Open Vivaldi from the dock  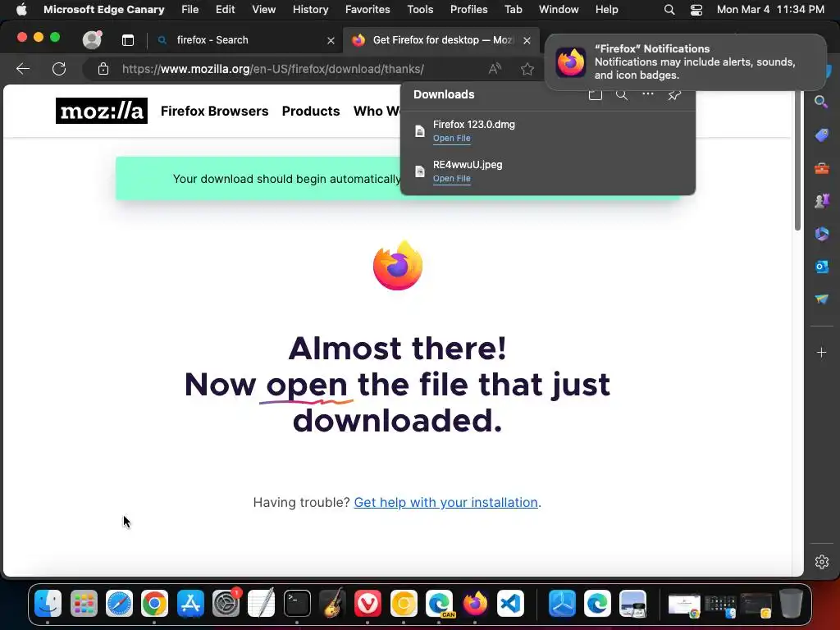(368, 604)
